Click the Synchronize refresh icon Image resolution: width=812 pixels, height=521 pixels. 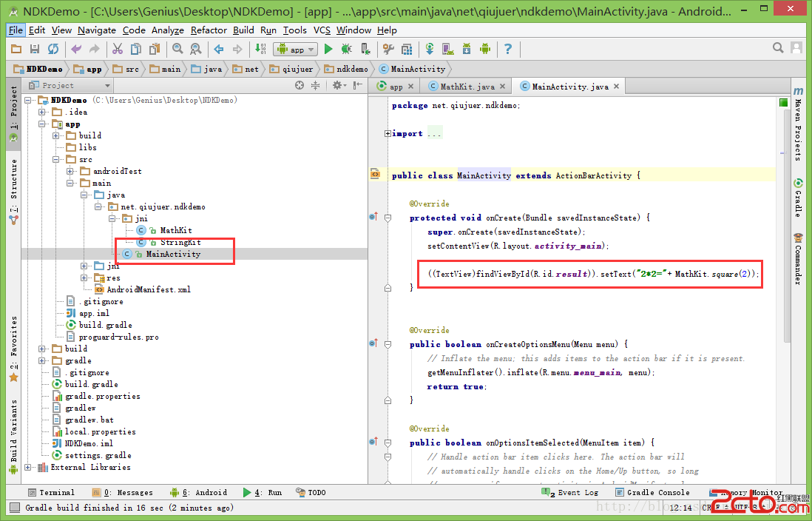53,49
